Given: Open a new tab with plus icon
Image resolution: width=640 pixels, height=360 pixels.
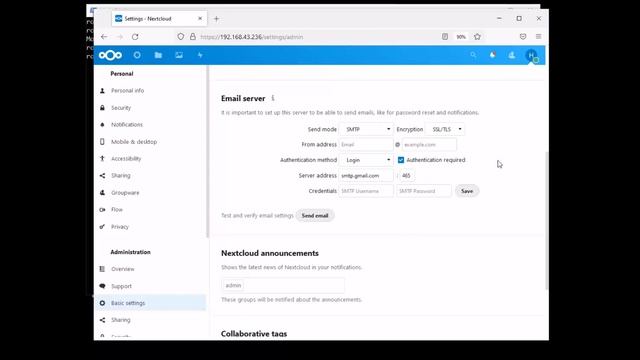Looking at the screenshot, I should point(216,19).
